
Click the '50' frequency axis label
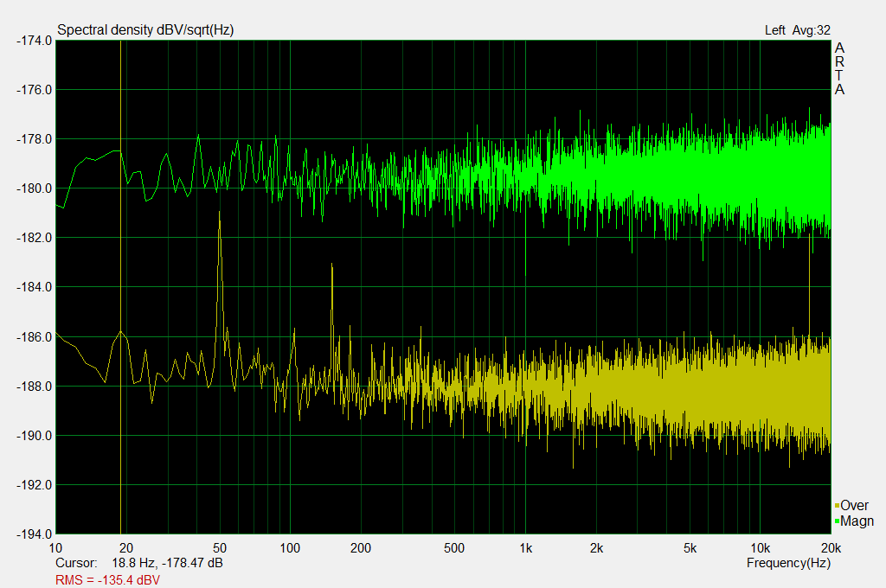pos(220,548)
